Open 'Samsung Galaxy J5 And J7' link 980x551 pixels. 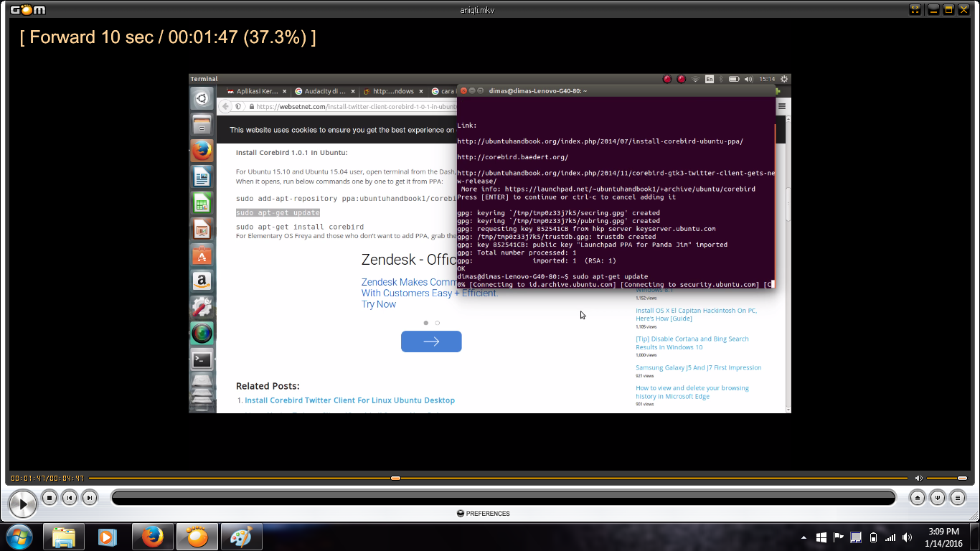tap(699, 367)
